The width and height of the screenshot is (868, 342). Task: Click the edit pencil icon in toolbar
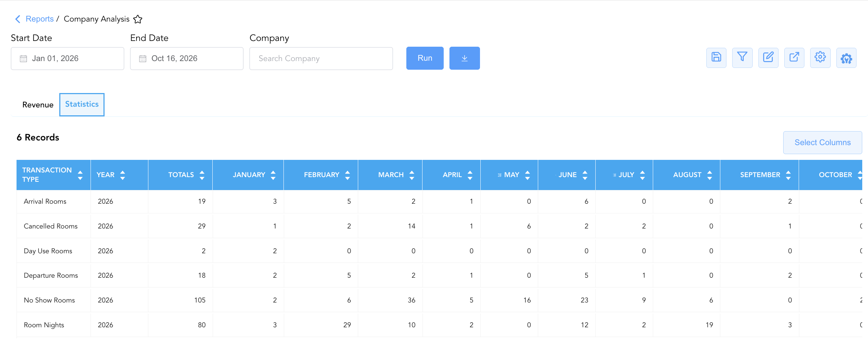point(768,57)
